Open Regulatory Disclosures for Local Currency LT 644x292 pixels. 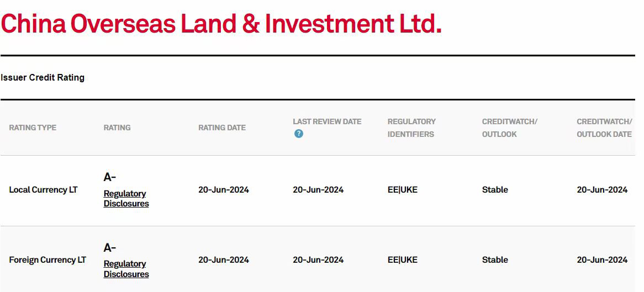(126, 198)
